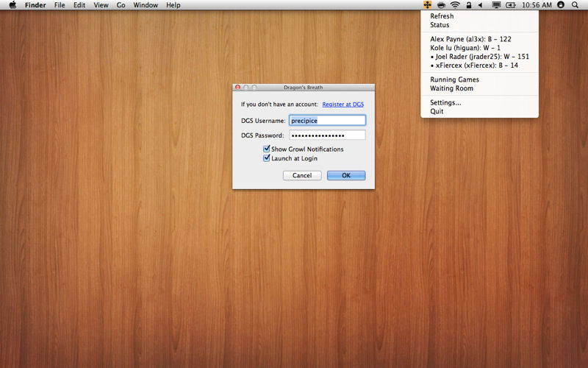Image resolution: width=588 pixels, height=368 pixels.
Task: Click the battery status icon
Action: 512,5
